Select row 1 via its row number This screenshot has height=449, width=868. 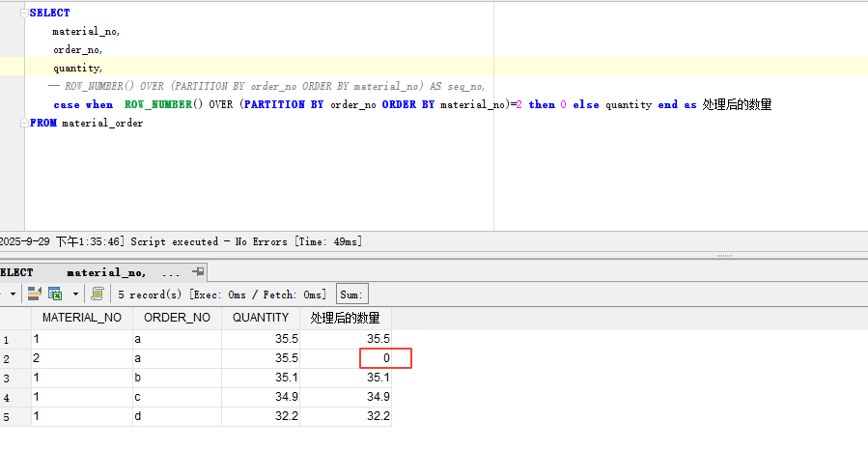point(8,340)
